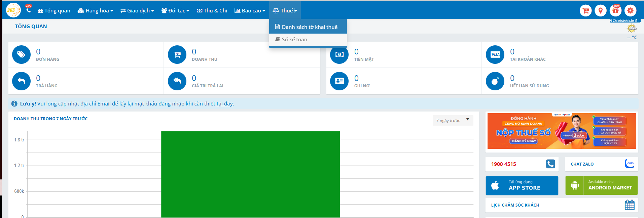644x218 pixels.
Task: Click the gift box icon marked new
Action: point(615,11)
